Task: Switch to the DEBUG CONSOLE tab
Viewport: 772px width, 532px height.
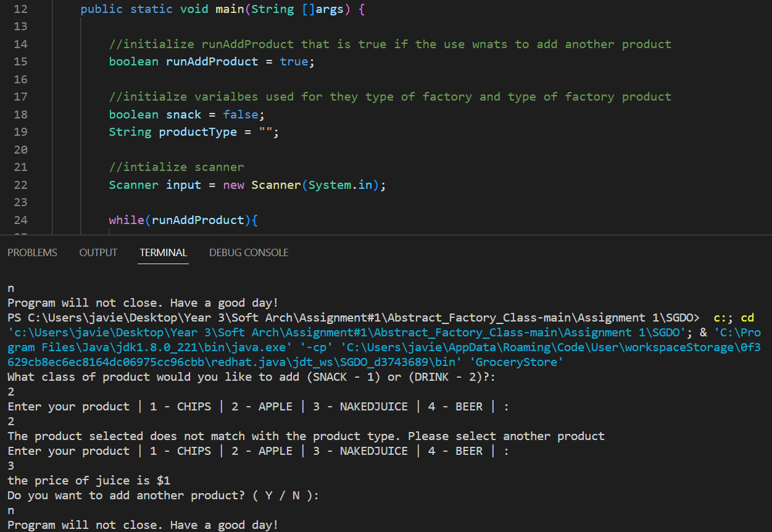Action: (x=249, y=252)
